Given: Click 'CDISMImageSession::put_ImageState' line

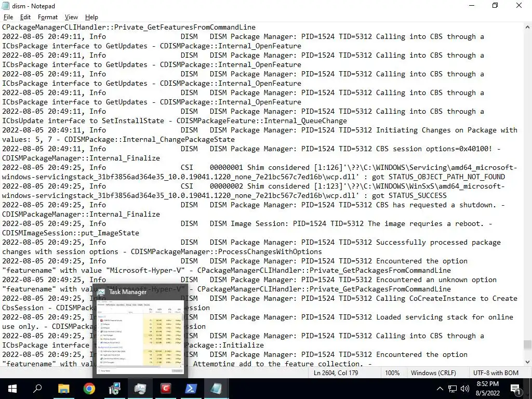Looking at the screenshot, I should pos(71,233).
